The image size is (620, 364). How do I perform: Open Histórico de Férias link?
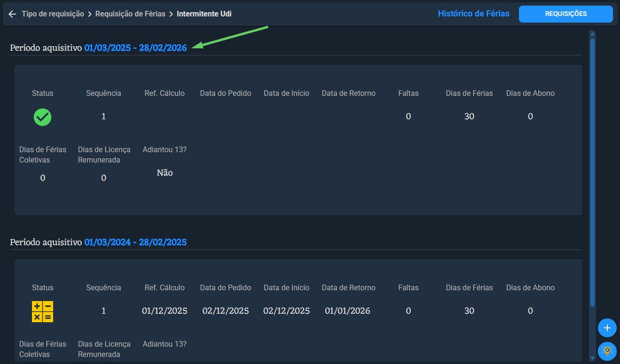473,14
